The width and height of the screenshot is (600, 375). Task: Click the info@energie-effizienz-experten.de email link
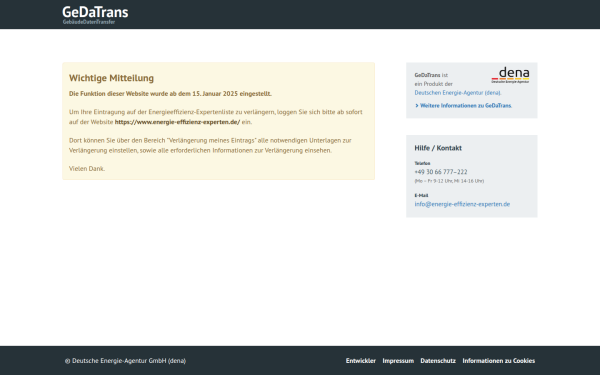462,204
